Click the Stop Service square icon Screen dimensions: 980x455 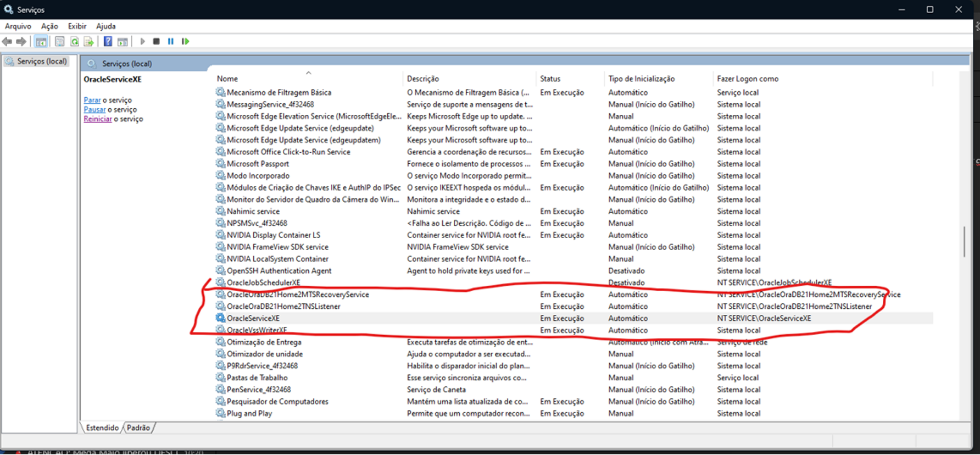(157, 42)
